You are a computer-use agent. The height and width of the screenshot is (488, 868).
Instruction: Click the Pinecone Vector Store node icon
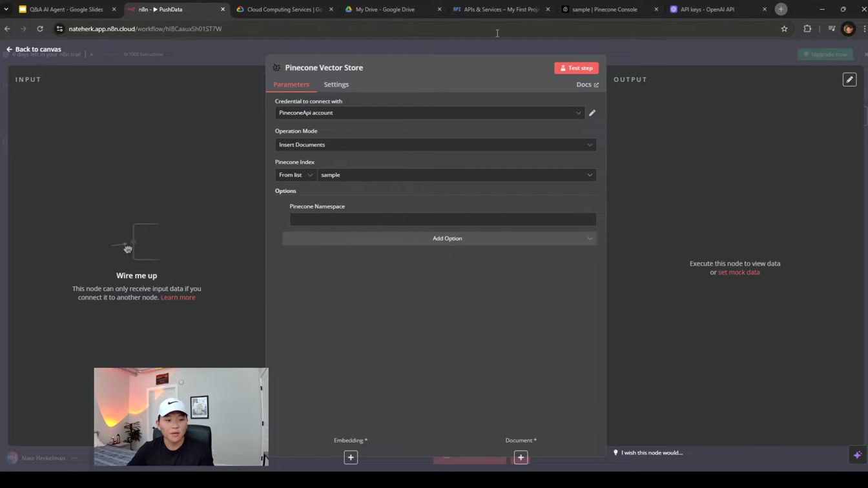pyautogui.click(x=276, y=68)
